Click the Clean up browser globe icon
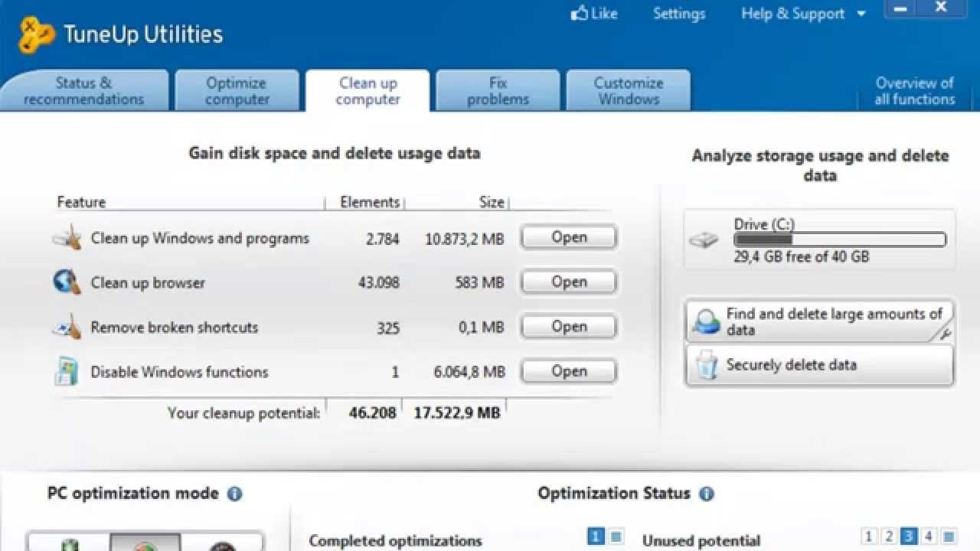The image size is (980, 551). click(67, 282)
